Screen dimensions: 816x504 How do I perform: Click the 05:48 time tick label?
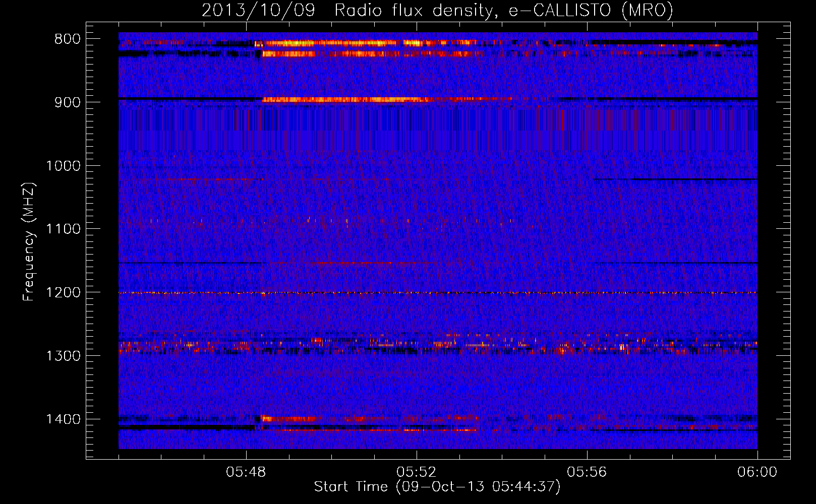(x=246, y=472)
